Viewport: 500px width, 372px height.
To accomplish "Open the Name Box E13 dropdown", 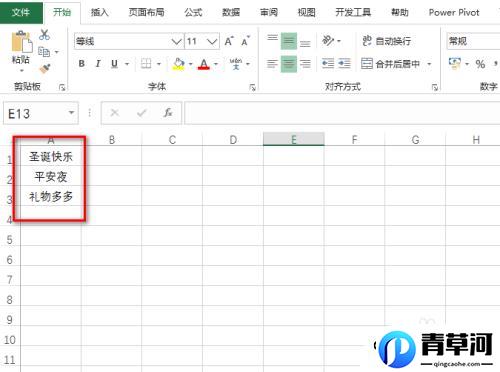I will click(x=71, y=113).
